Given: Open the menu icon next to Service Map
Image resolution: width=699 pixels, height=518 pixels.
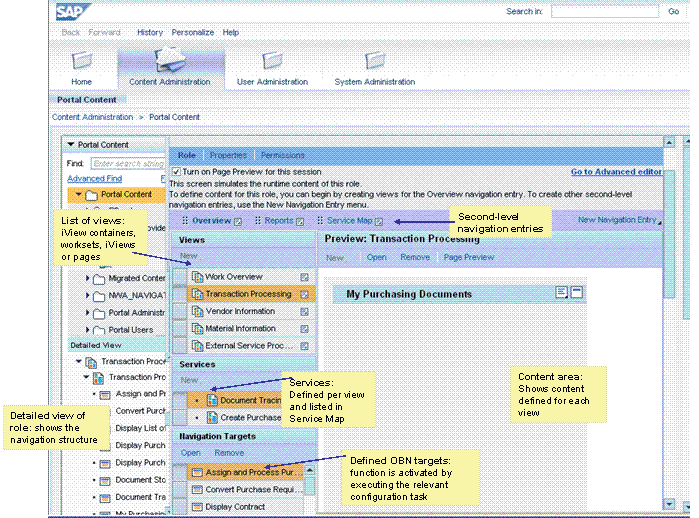Looking at the screenshot, I should coord(379,222).
